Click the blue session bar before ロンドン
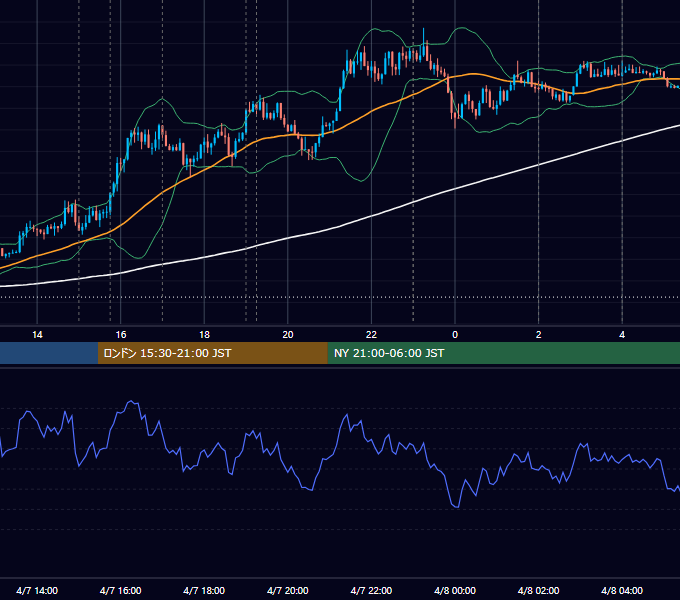This screenshot has width=680, height=600. click(49, 353)
